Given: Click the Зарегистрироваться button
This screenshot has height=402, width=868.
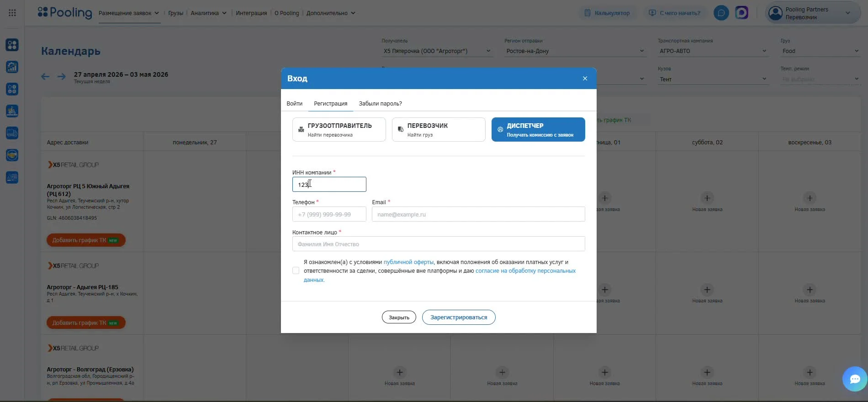Looking at the screenshot, I should pos(459,317).
